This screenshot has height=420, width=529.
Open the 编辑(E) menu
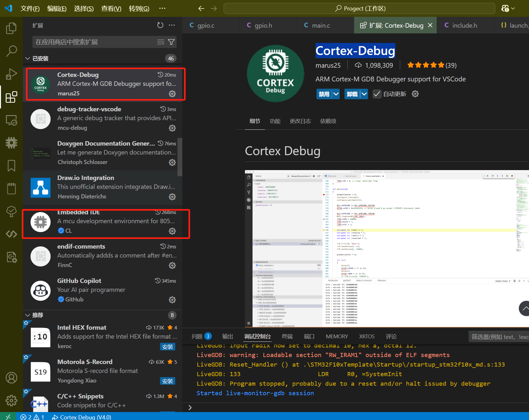click(57, 8)
